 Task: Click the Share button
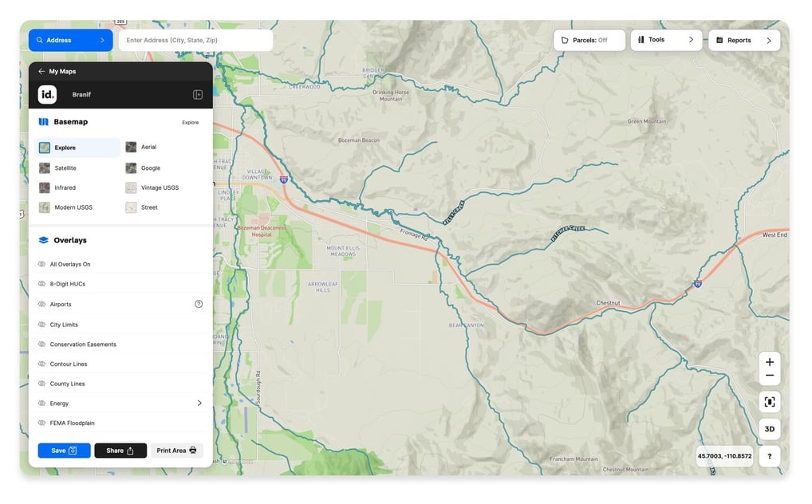coord(120,451)
